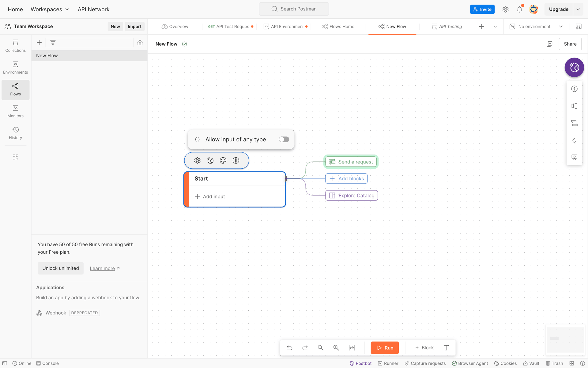The width and height of the screenshot is (588, 368).
Task: Open the tab list chevron dropdown
Action: [495, 27]
